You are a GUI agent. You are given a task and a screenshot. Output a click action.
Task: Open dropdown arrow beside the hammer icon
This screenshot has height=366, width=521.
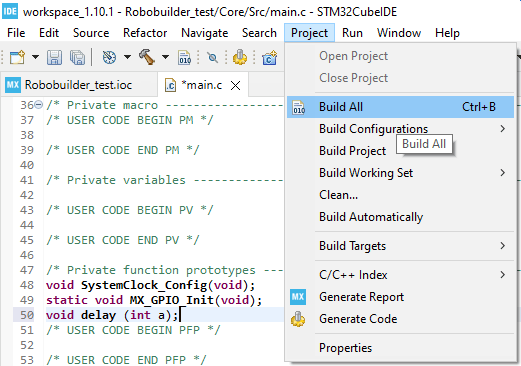tap(165, 57)
